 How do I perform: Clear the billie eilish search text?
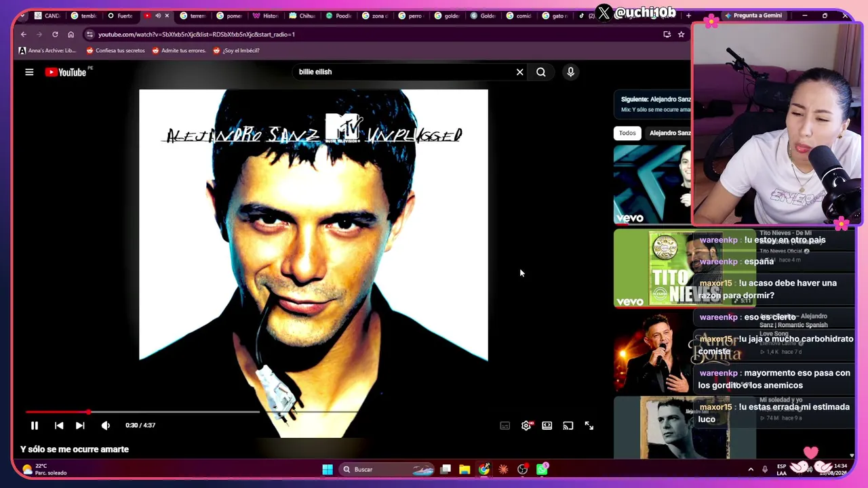click(520, 72)
